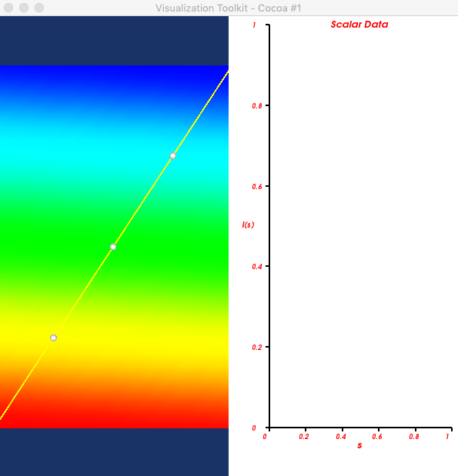Click the 0.6 tick on the vertical axis

point(257,186)
